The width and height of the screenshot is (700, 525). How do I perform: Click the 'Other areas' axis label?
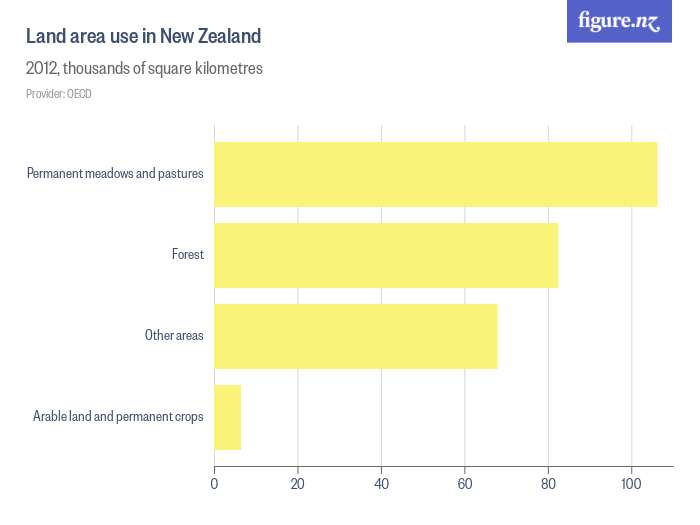[x=174, y=336]
